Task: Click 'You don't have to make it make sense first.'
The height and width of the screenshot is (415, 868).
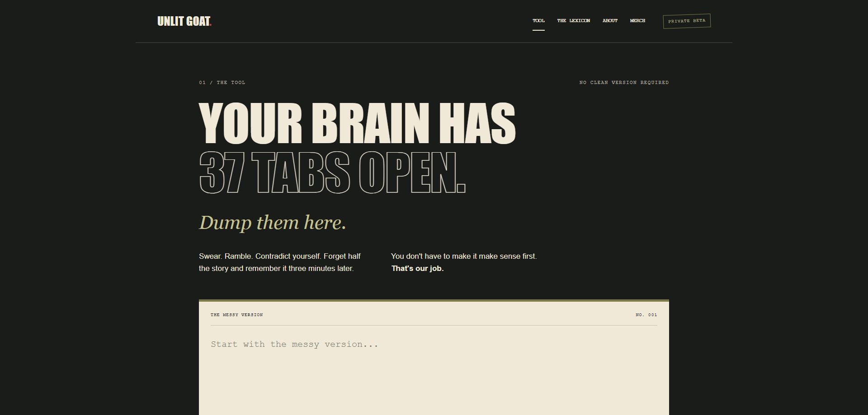Action: click(x=464, y=256)
